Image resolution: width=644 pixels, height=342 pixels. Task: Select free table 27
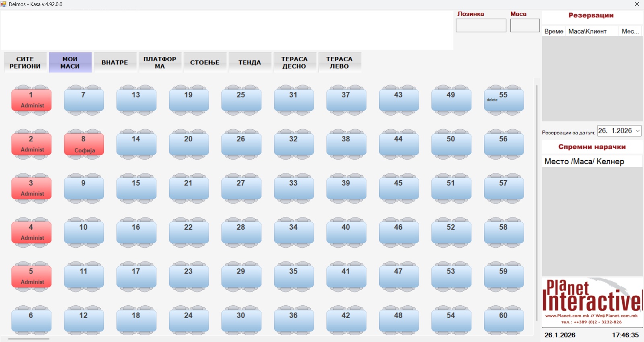[241, 188]
